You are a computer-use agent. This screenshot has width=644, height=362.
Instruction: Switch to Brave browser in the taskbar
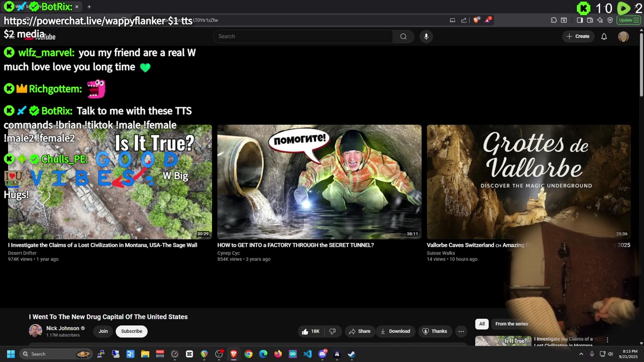coord(233,354)
